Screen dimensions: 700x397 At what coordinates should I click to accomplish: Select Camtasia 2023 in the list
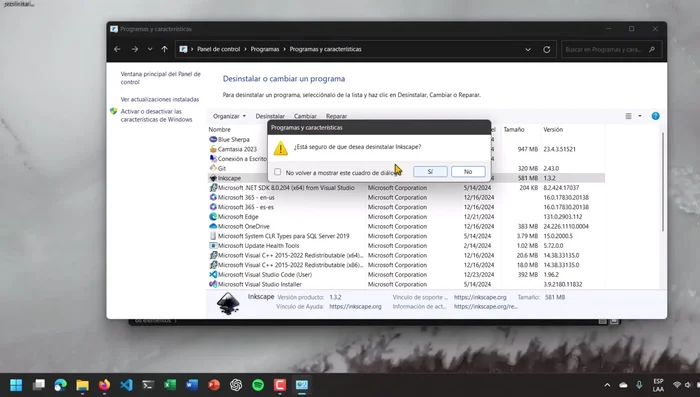click(238, 149)
